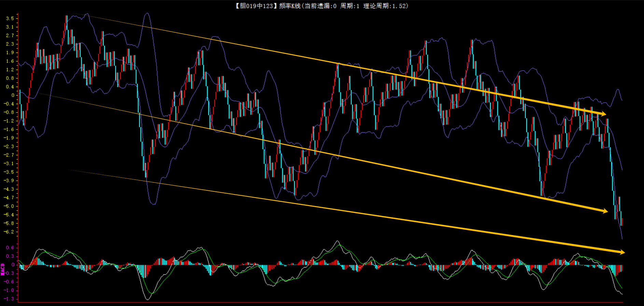Pick the -1.2 axis label

[x=9, y=121]
